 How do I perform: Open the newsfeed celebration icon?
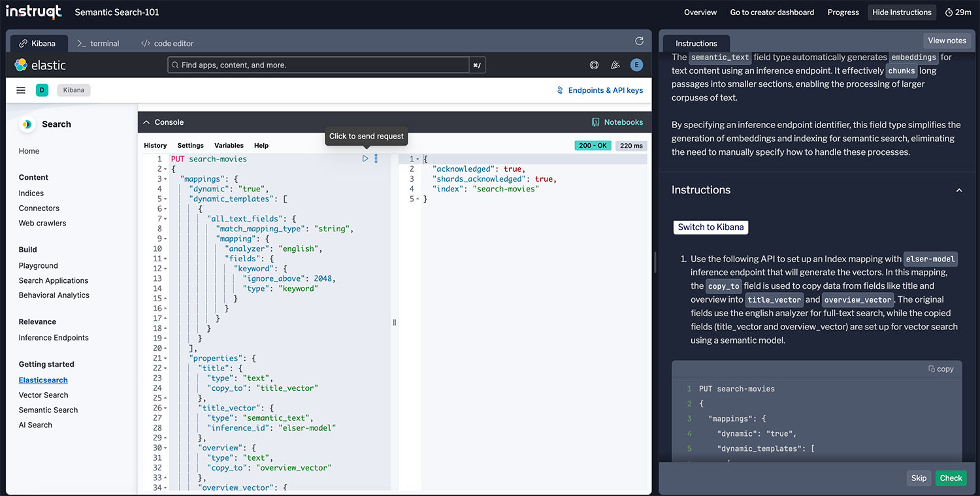point(615,65)
